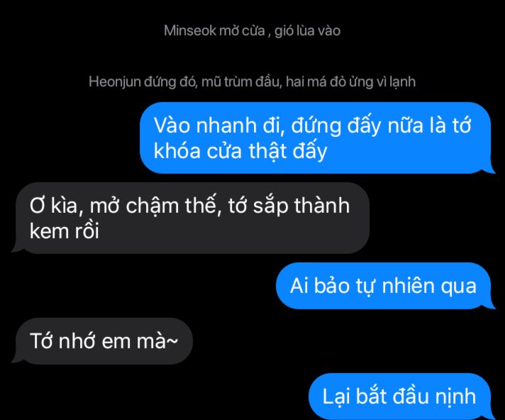This screenshot has width=505, height=420.
Task: Click the words 'khóa cửa thật đấy' in blue bubble
Action: (x=240, y=150)
